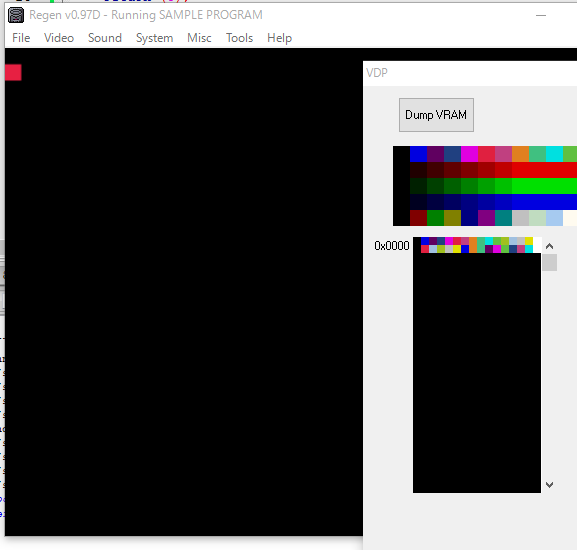Open the File menu
Image resolution: width=577 pixels, height=550 pixels.
(x=21, y=38)
